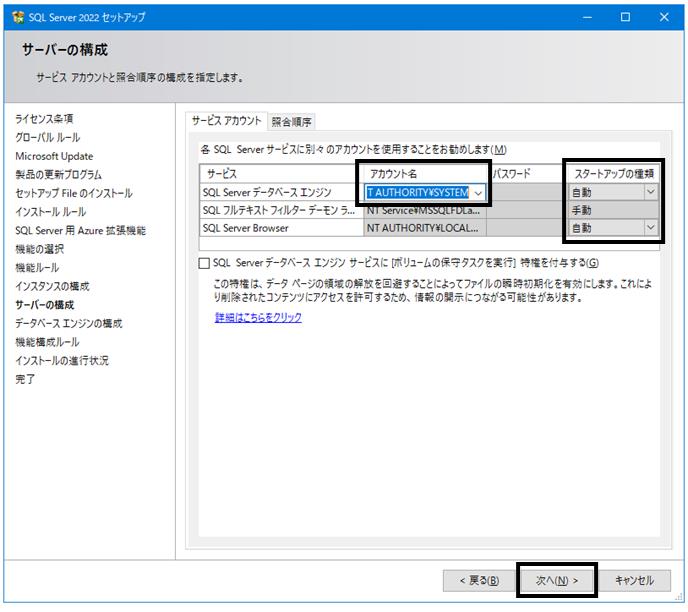The image size is (688, 612).
Task: Click the NT AUTHORITY\LOCAL... account cell
Action: pyautogui.click(x=425, y=228)
